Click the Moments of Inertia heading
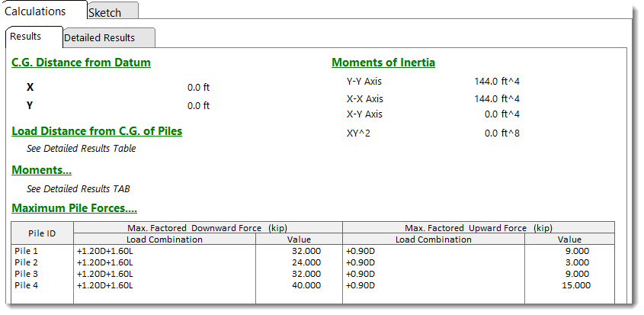This screenshot has width=644, height=315. [x=383, y=63]
